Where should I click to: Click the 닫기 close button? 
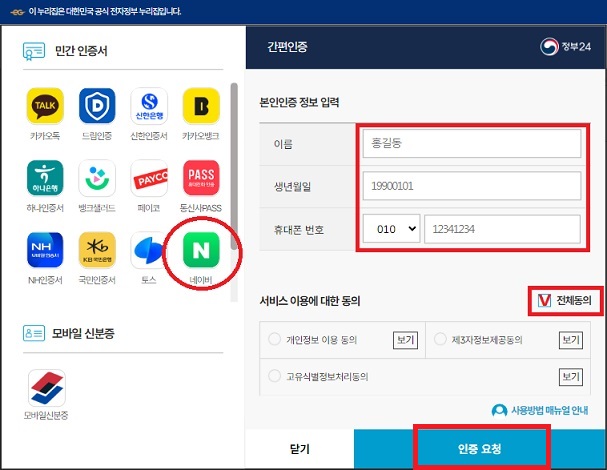click(300, 449)
